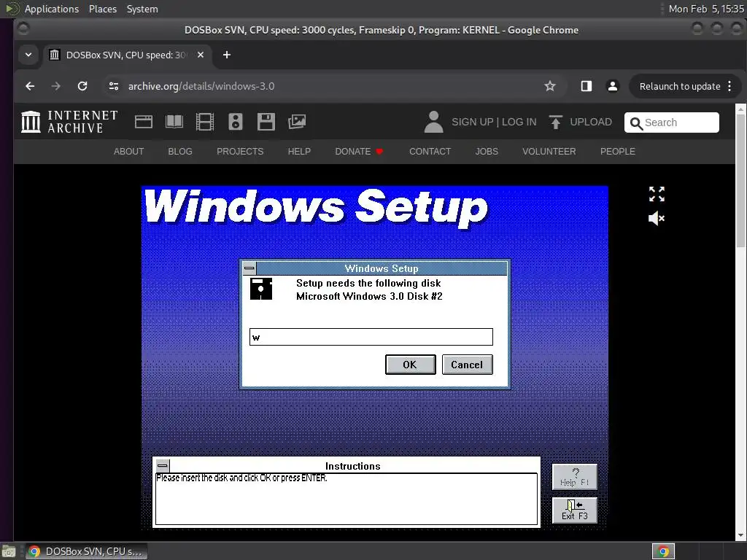Open the JOBS menu item
Screen dimensions: 747x560
coord(487,152)
